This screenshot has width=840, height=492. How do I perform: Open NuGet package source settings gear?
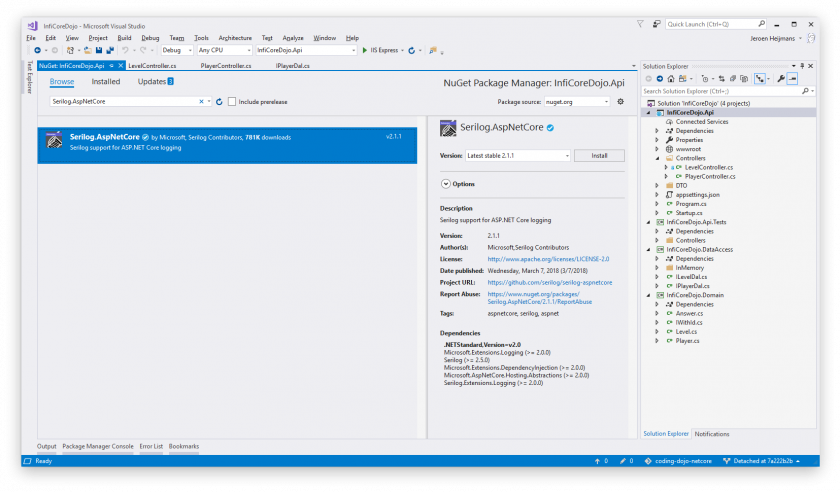[620, 101]
